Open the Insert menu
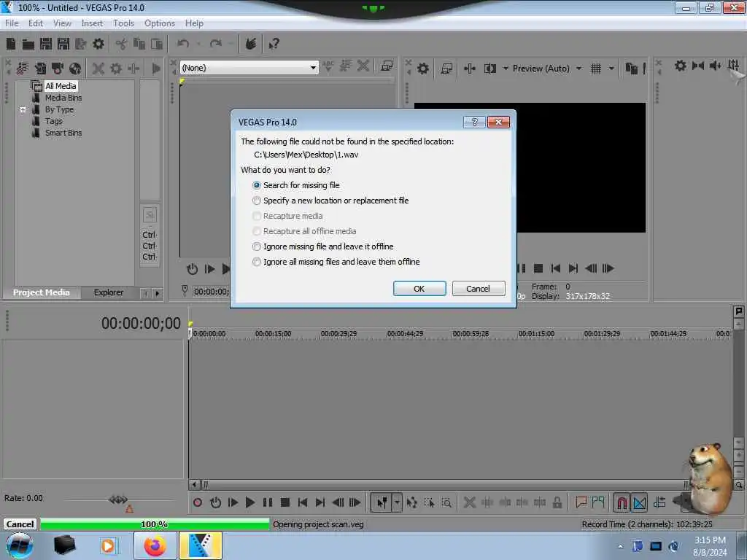The image size is (747, 560). pyautogui.click(x=92, y=23)
